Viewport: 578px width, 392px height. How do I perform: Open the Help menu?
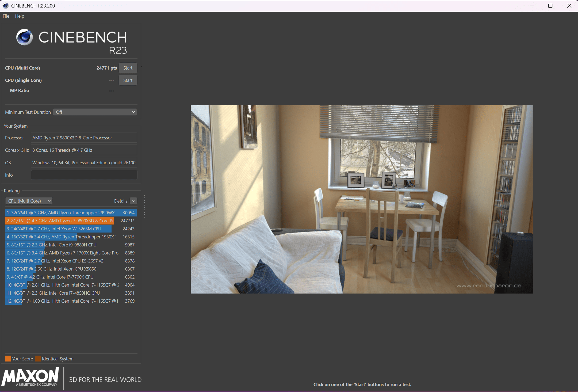coord(20,16)
